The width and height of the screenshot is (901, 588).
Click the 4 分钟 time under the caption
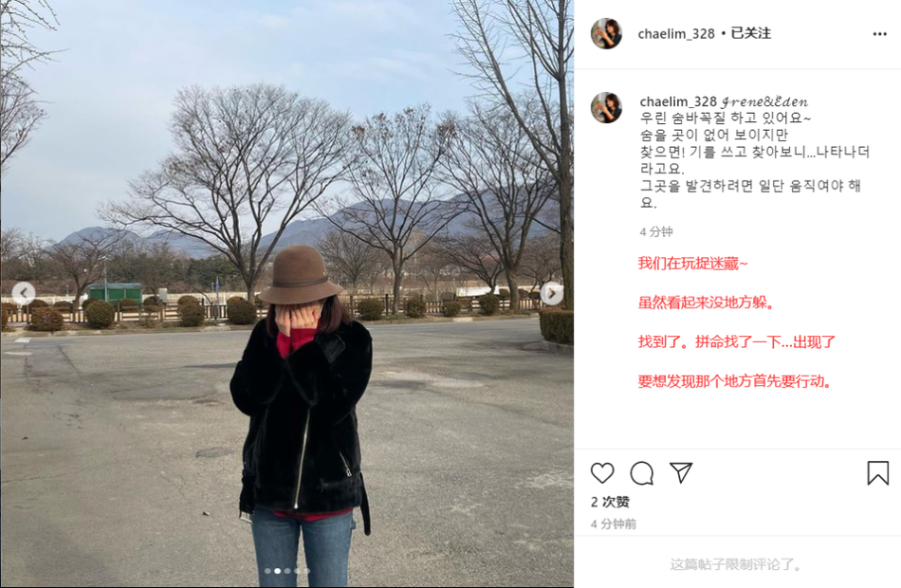(655, 231)
